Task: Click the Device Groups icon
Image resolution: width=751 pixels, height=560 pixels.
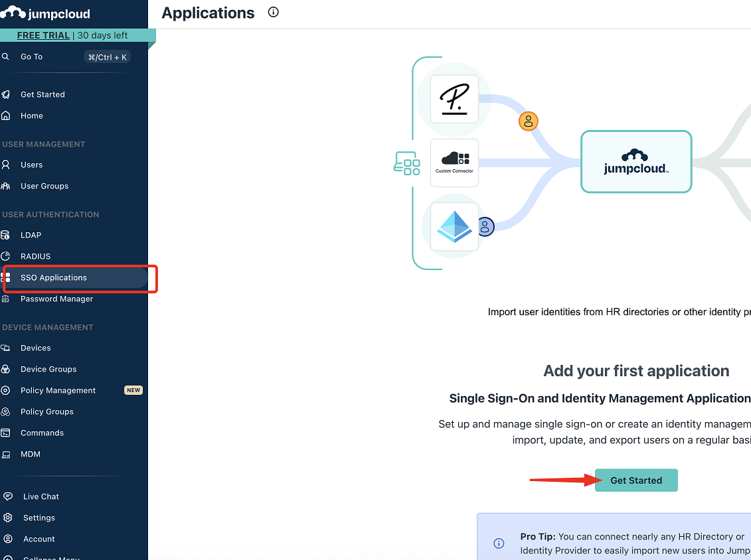Action: point(5,369)
